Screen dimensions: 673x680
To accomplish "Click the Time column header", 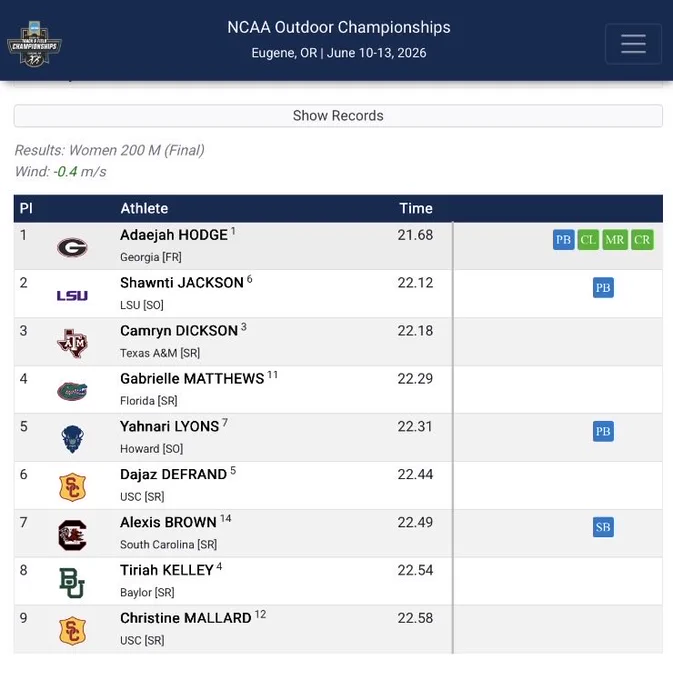I will 416,209.
